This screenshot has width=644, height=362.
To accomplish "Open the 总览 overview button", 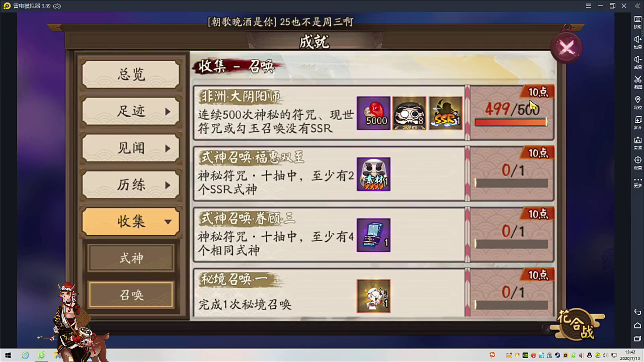I will tap(131, 74).
